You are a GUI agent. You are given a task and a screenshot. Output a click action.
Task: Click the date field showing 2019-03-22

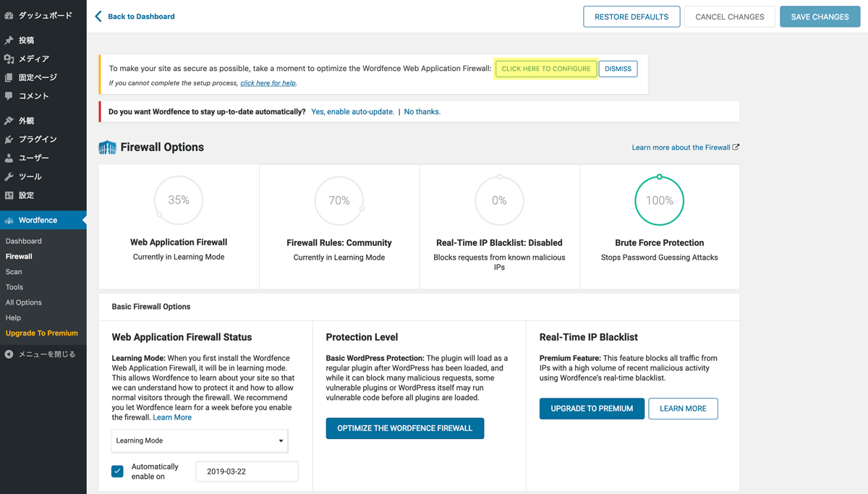coord(247,472)
